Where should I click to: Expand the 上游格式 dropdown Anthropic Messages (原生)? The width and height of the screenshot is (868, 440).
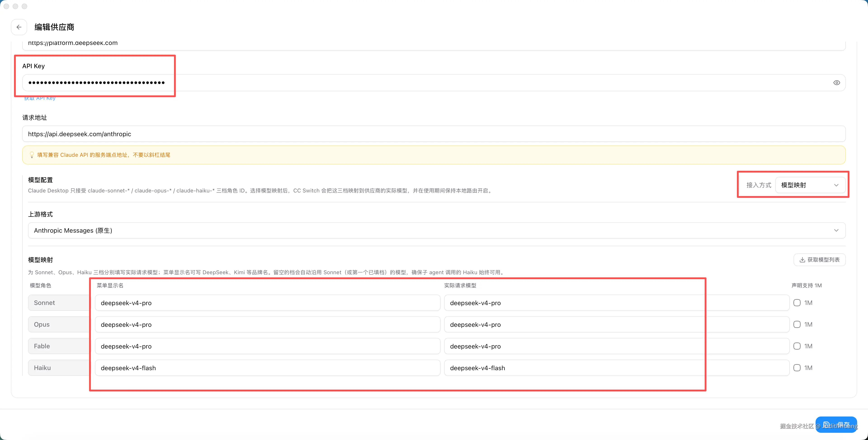tap(437, 230)
